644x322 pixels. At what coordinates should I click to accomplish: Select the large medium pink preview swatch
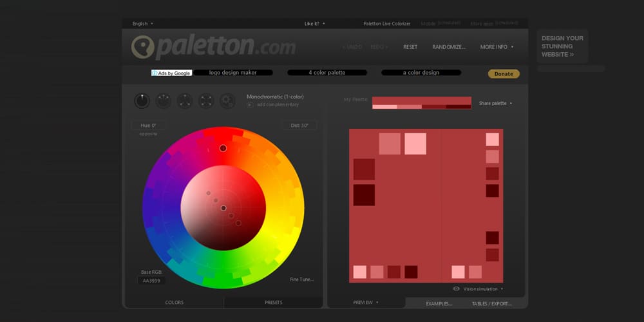click(390, 144)
